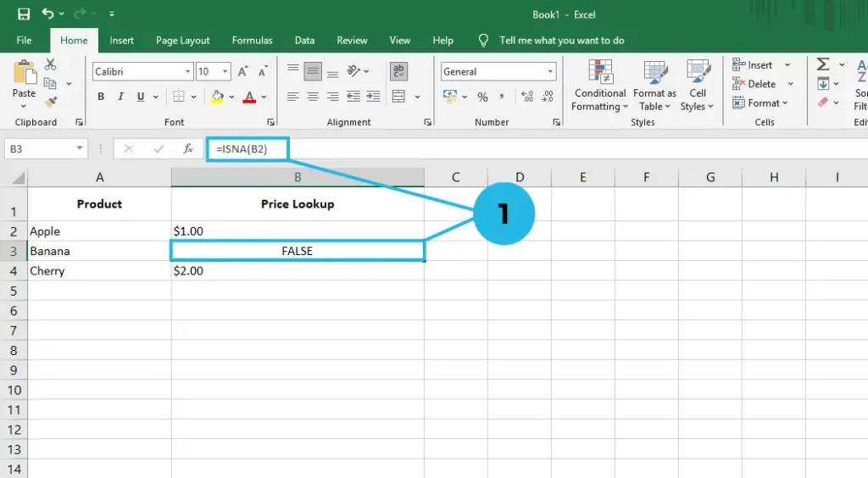868x478 pixels.
Task: Click Delete cells button
Action: point(754,84)
